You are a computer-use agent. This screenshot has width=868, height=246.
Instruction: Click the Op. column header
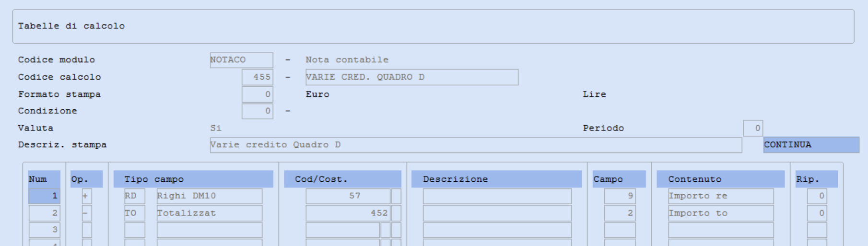pos(86,179)
